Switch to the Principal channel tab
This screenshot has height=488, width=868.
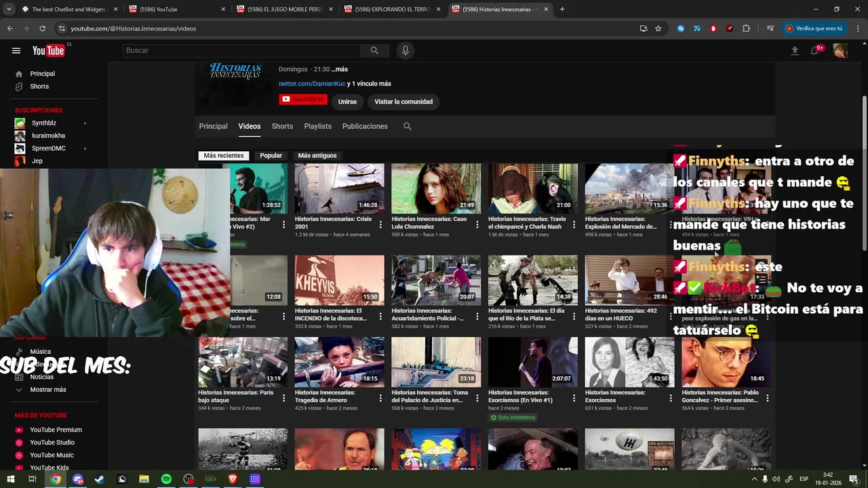point(213,126)
